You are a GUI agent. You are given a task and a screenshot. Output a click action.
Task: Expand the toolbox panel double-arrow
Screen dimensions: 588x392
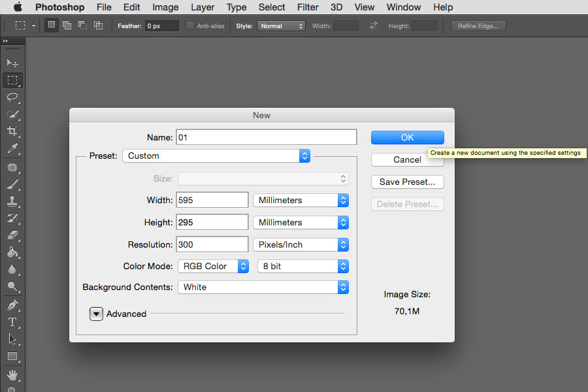click(6, 41)
